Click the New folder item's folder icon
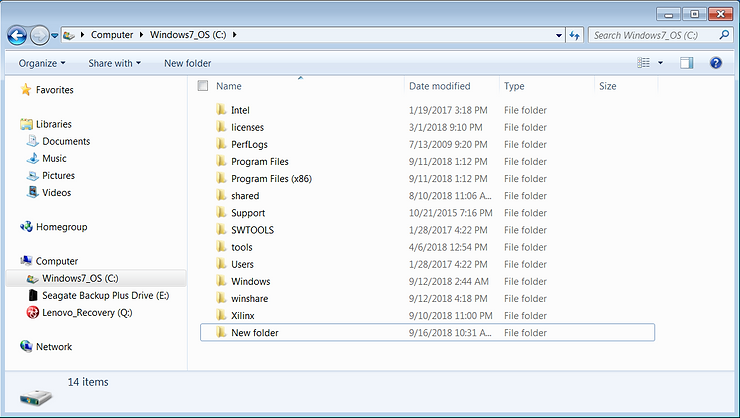 point(221,332)
